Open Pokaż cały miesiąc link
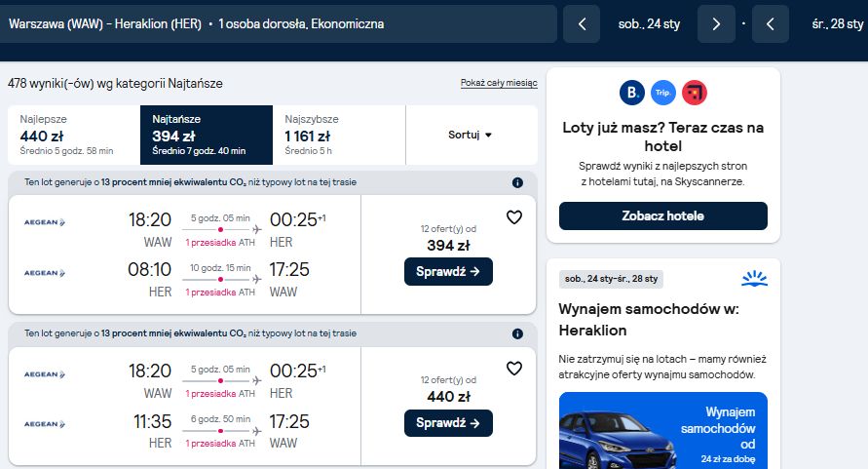 pyautogui.click(x=499, y=83)
